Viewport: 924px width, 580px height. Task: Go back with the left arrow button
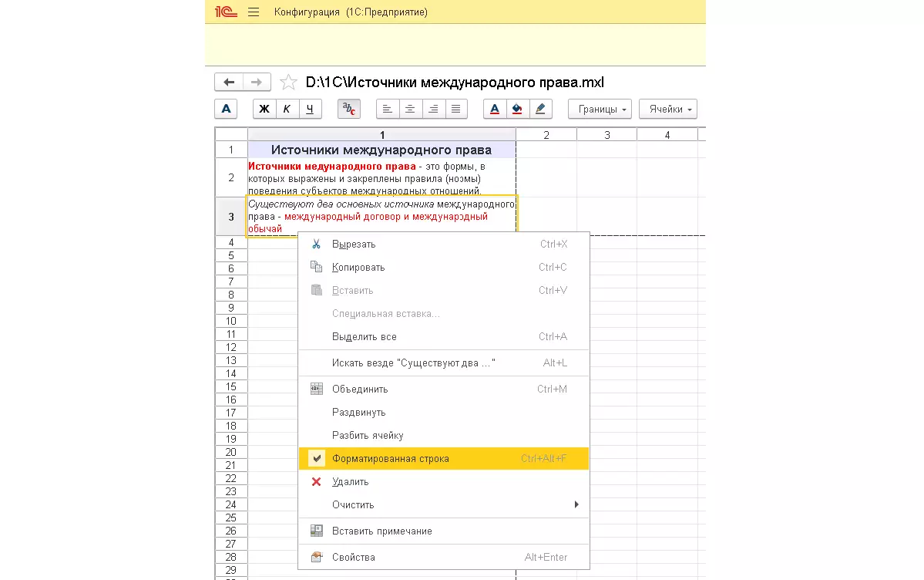click(229, 82)
